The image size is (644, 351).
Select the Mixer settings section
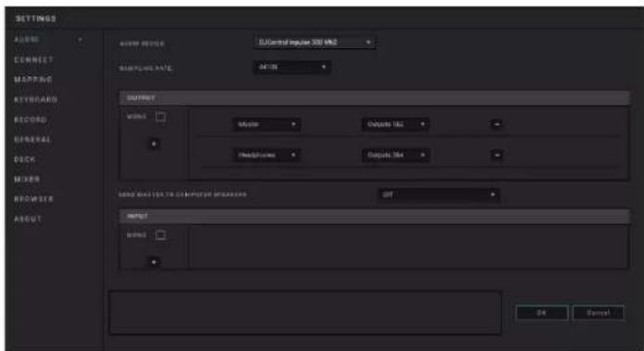pyautogui.click(x=27, y=179)
